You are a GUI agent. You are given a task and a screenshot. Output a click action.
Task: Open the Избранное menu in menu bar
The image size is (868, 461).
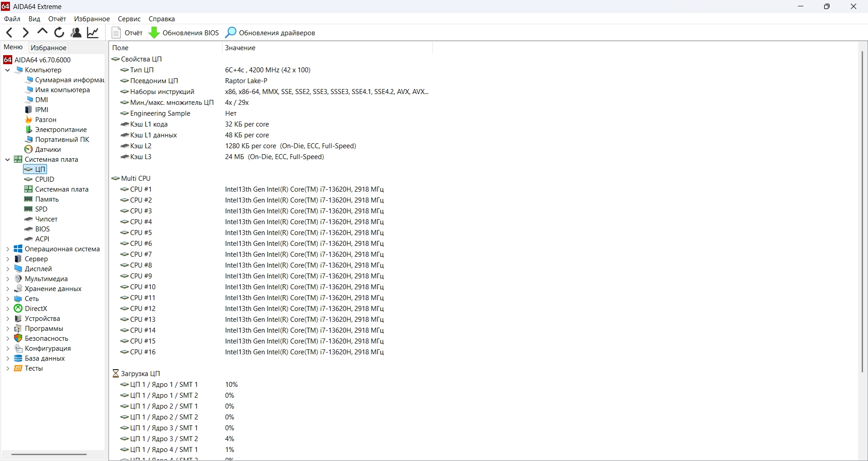pos(92,19)
